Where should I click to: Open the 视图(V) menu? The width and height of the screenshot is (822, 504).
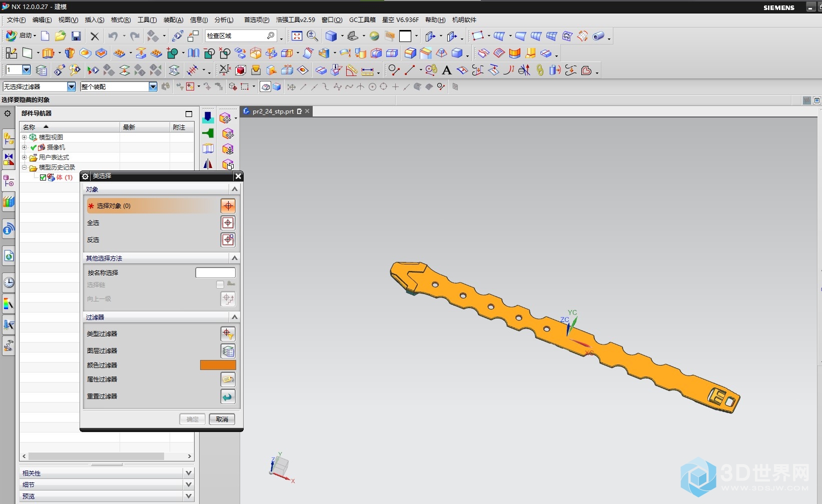(x=68, y=20)
